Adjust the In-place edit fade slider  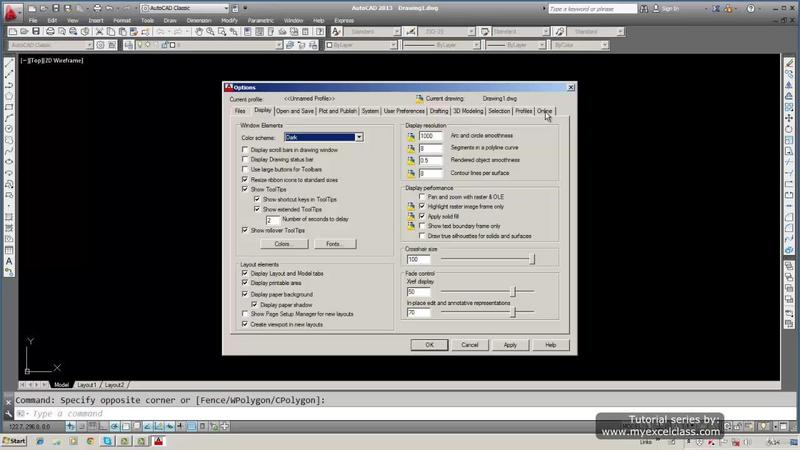tap(514, 312)
